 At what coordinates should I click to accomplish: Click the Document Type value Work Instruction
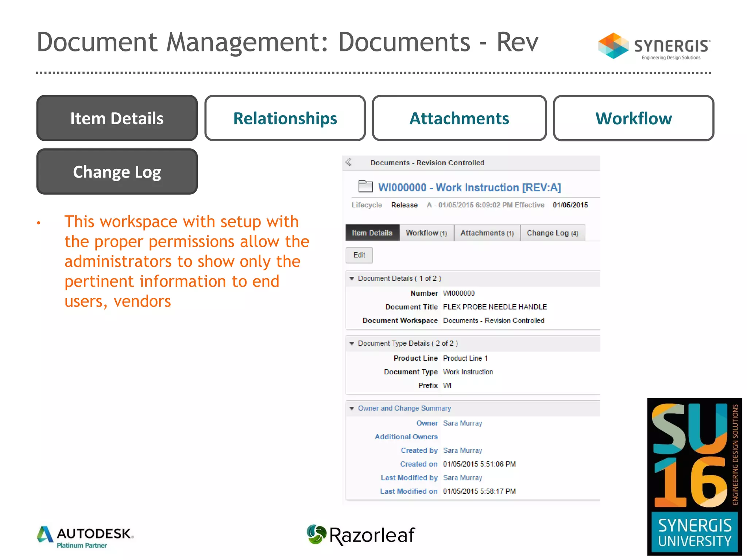[468, 372]
